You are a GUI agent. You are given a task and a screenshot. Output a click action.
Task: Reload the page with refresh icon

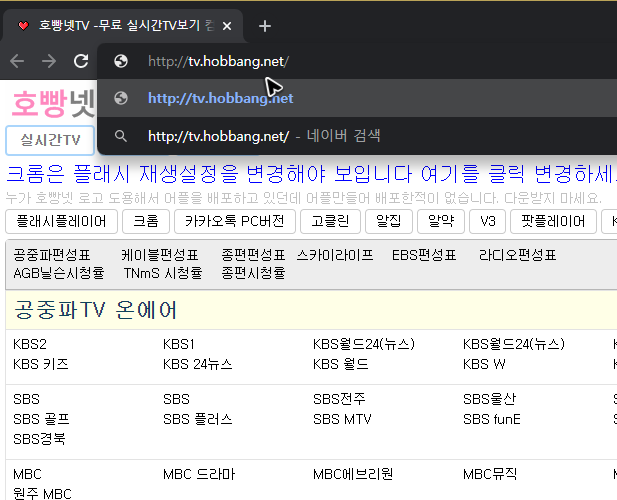point(81,61)
